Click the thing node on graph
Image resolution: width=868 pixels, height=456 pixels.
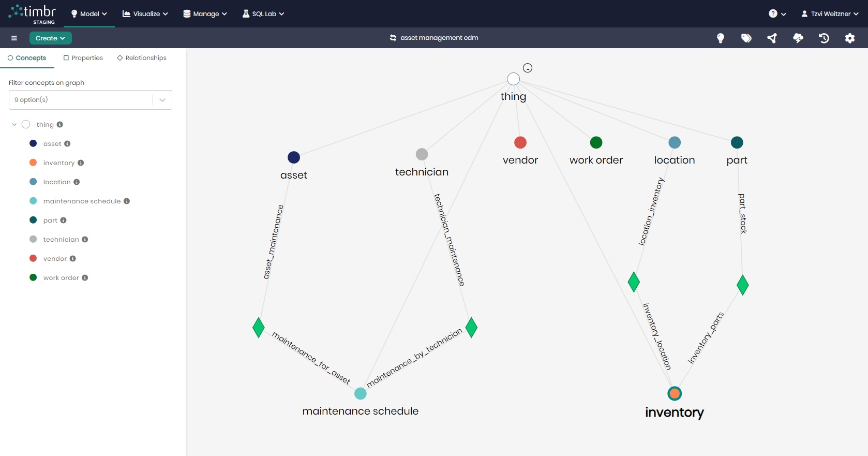point(513,79)
